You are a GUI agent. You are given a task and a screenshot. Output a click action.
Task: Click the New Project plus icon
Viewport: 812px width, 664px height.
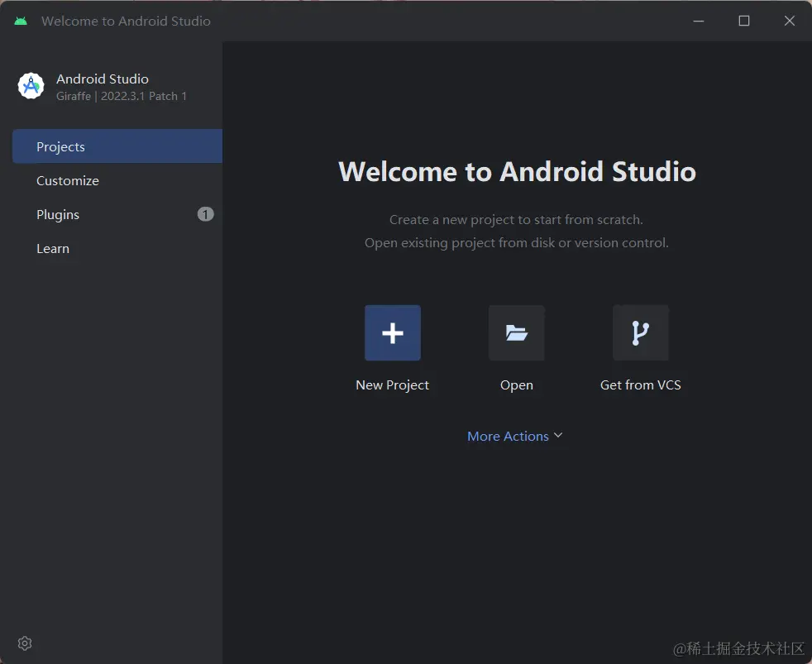click(393, 333)
